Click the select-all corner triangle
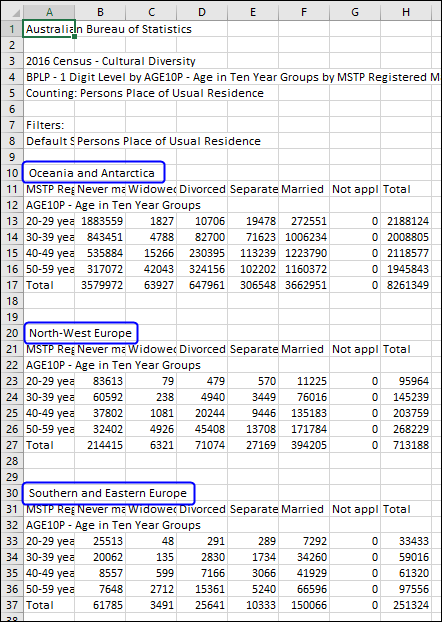This screenshot has width=442, height=622. click(x=16, y=13)
